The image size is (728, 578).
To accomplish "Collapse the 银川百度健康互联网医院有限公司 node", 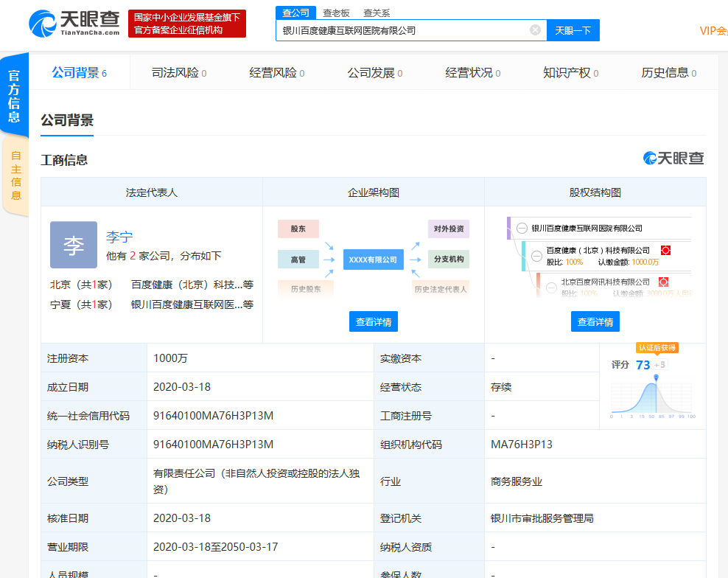I will [522, 229].
